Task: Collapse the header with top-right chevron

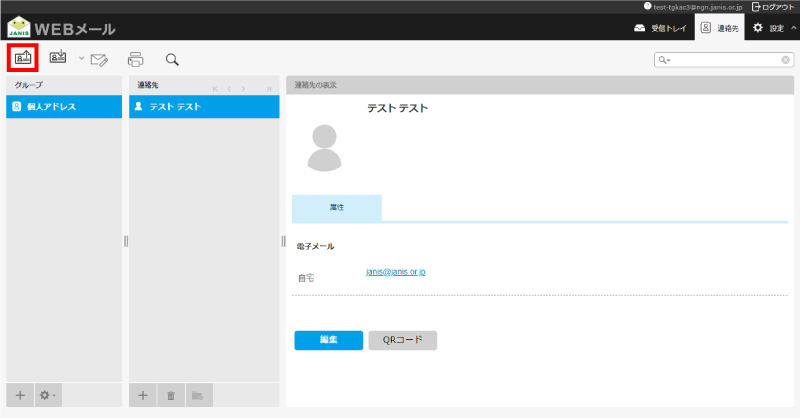Action: point(793,28)
